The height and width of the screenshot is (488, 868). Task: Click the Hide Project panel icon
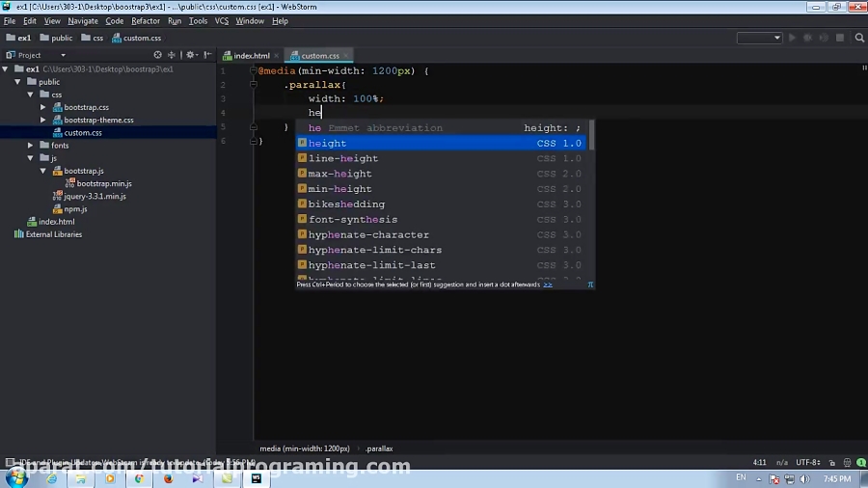click(207, 55)
